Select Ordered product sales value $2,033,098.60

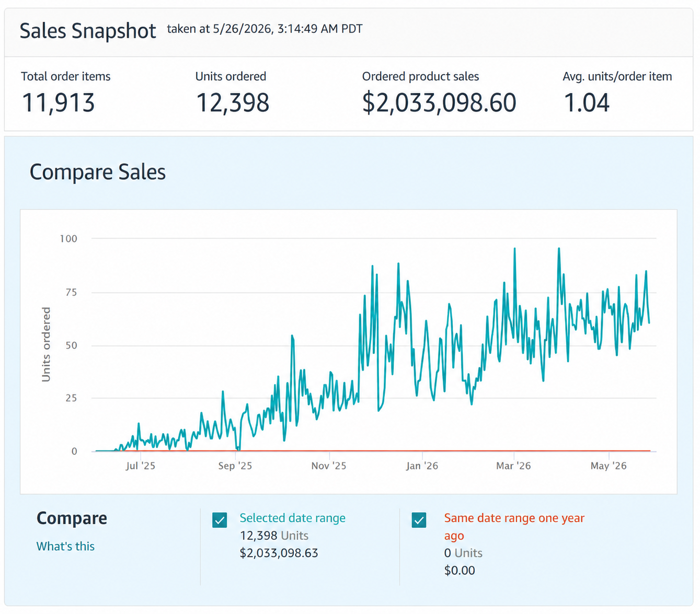pos(439,102)
